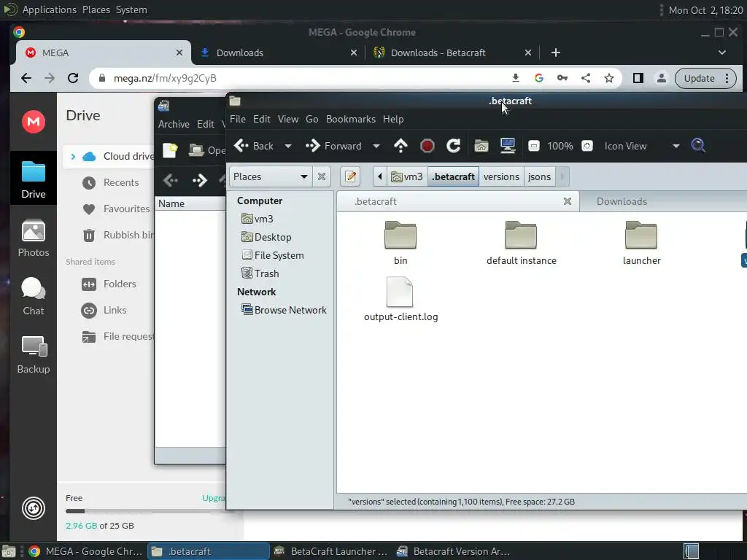Switch to Downloads - Betacraft Chrome tab

pyautogui.click(x=451, y=52)
